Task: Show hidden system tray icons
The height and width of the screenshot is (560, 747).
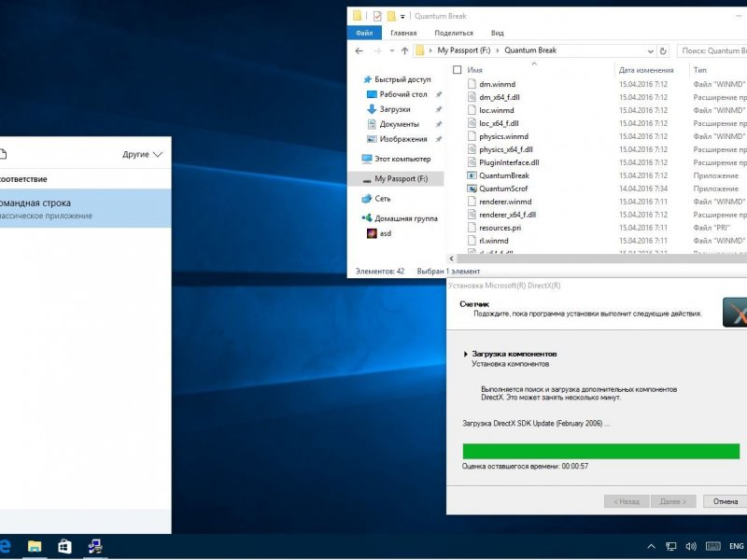Action: tap(651, 547)
